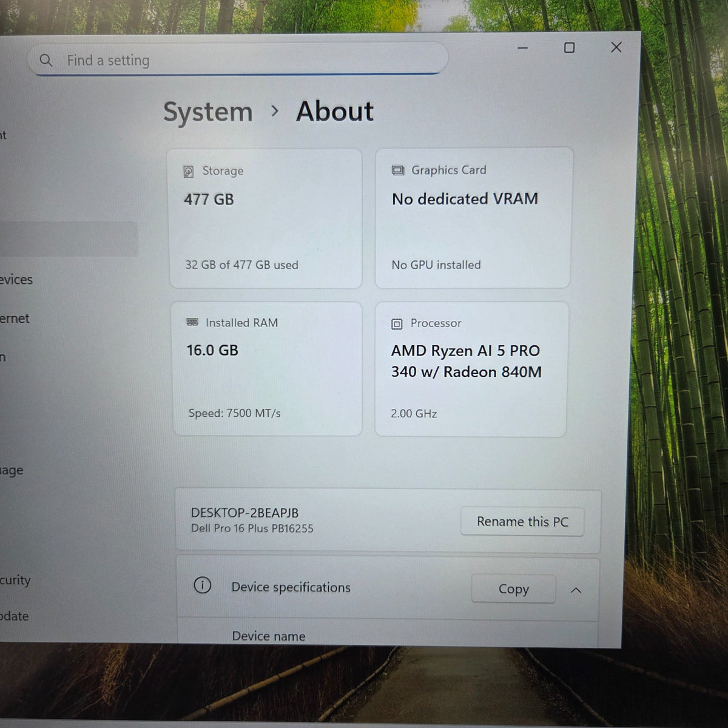
Task: Select "Dell Pro 16 Plus PB16255" model text
Action: [x=252, y=528]
